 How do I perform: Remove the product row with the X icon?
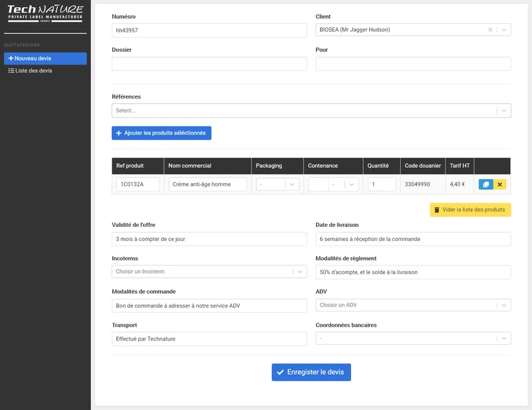[499, 184]
